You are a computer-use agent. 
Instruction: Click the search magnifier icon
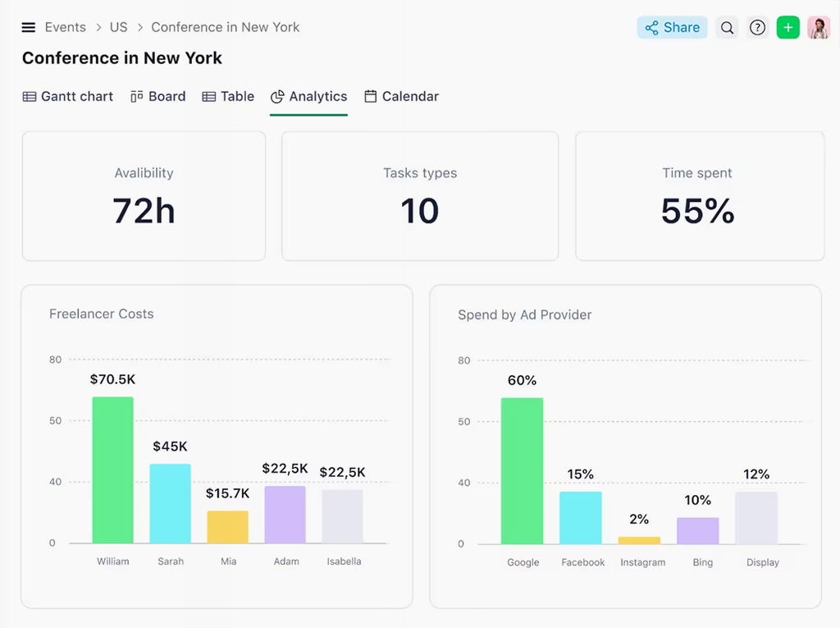[727, 27]
